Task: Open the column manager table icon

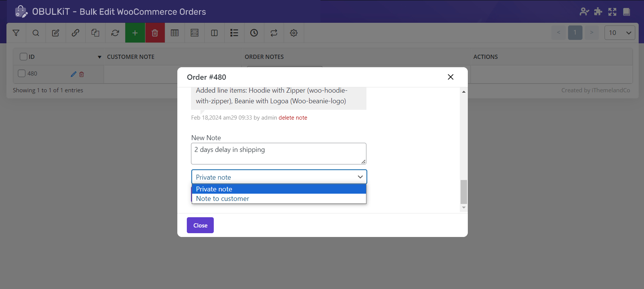Action: coord(175,33)
